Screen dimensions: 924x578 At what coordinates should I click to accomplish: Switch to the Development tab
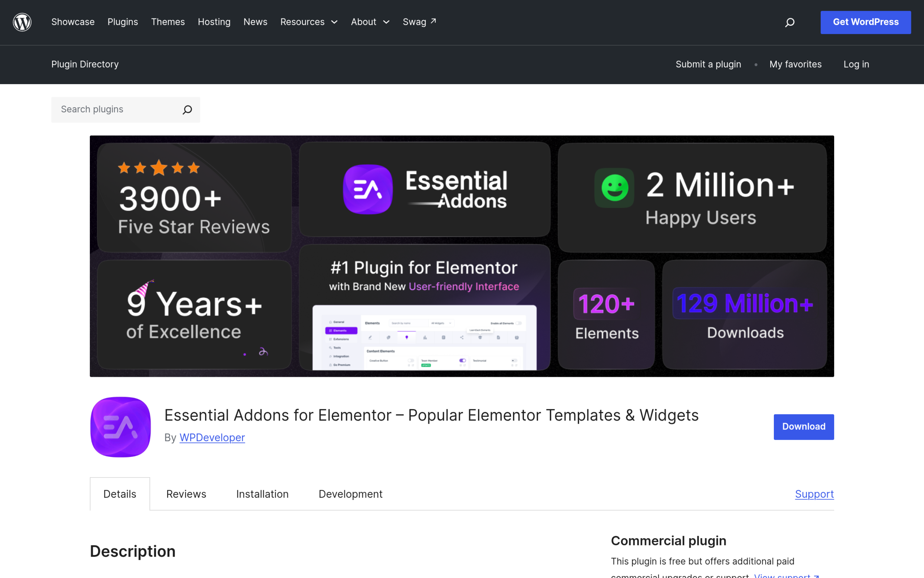click(x=350, y=494)
